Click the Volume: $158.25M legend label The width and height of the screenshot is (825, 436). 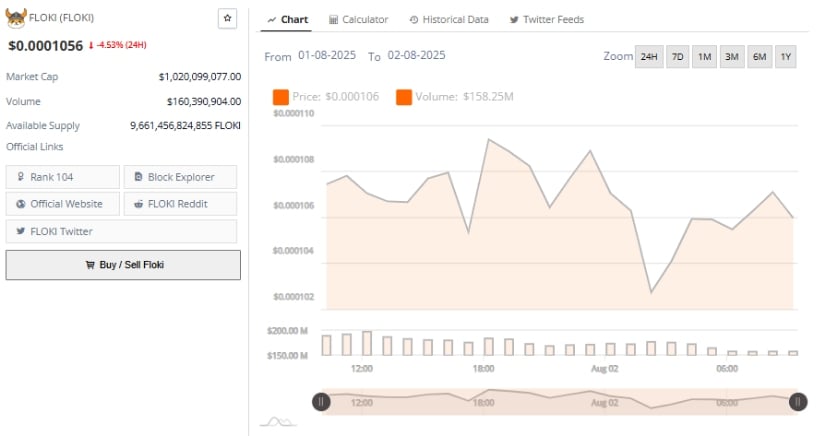click(464, 97)
